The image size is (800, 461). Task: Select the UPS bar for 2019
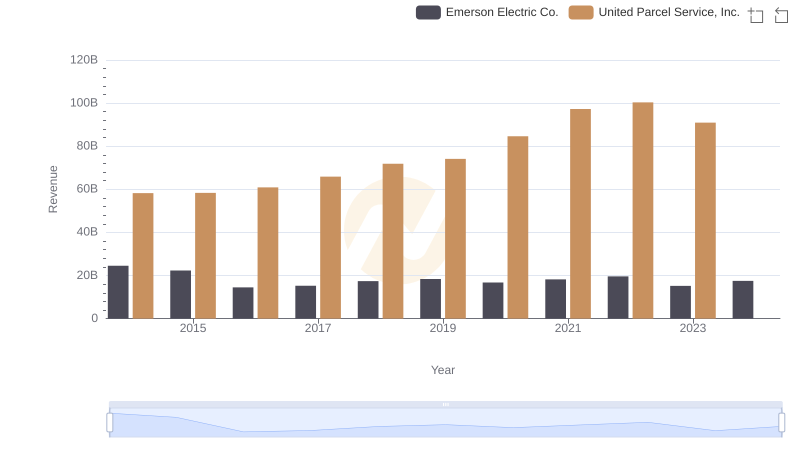pyautogui.click(x=456, y=239)
